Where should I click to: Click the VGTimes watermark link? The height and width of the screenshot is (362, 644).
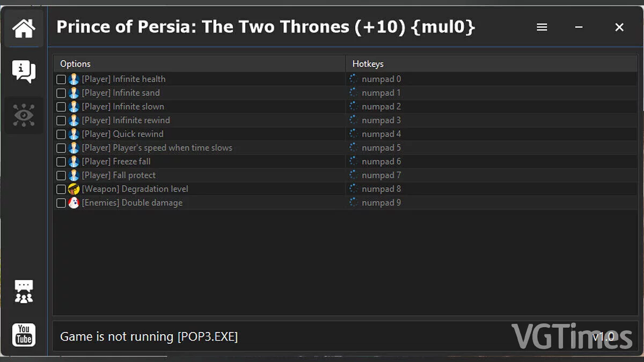click(574, 335)
